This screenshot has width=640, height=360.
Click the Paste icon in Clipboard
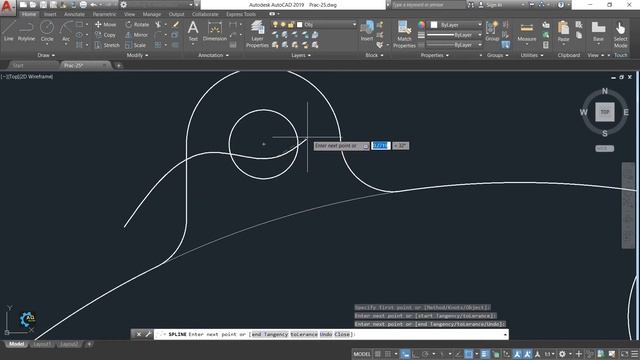click(x=563, y=31)
